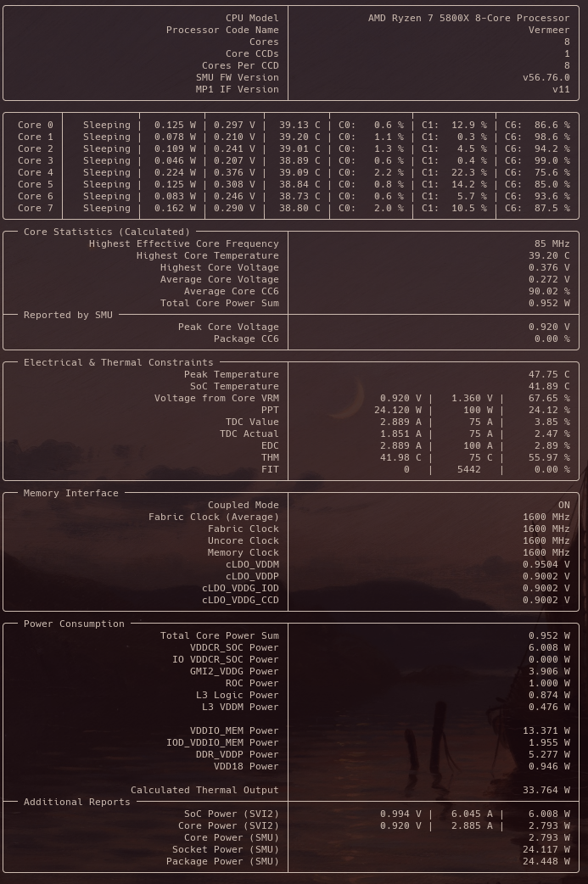Click the EDC label
The height and width of the screenshot is (884, 588).
coord(270,445)
